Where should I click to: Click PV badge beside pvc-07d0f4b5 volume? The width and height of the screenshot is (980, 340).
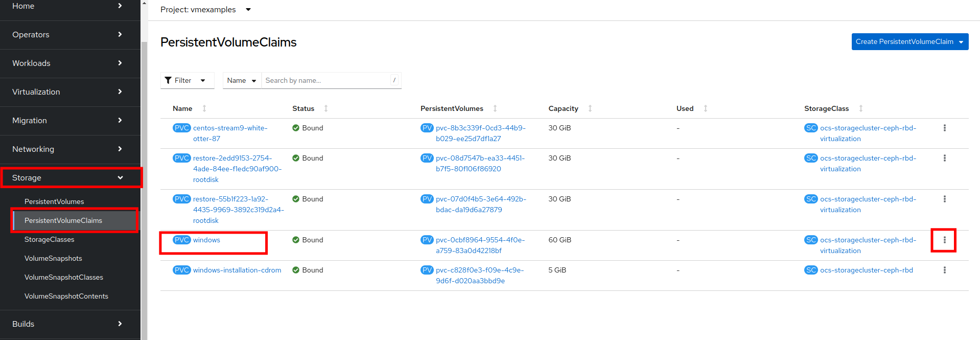click(x=427, y=199)
